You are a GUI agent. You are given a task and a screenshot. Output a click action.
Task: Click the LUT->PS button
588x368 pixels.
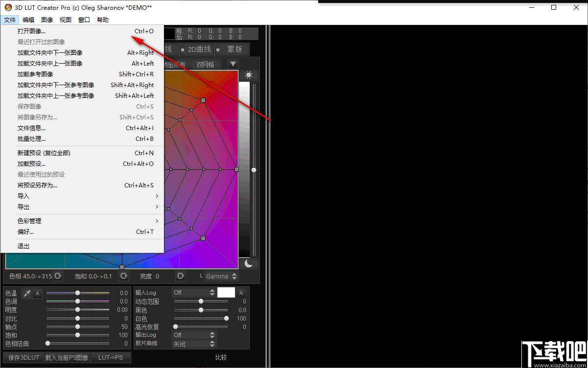coord(111,357)
